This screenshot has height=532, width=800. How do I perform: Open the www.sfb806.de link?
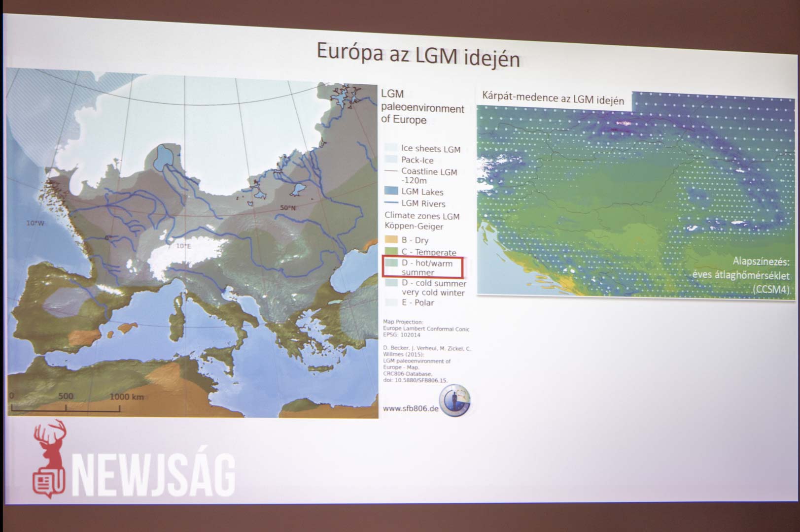(410, 408)
